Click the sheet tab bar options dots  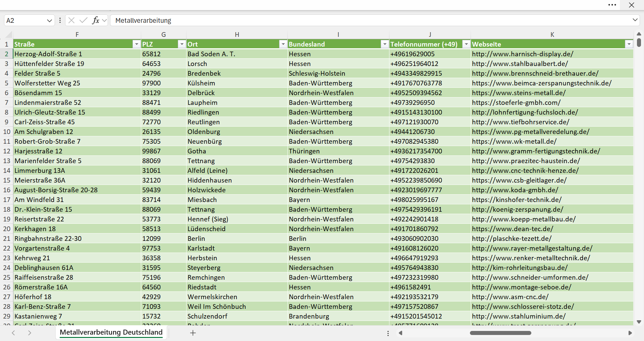pos(388,333)
